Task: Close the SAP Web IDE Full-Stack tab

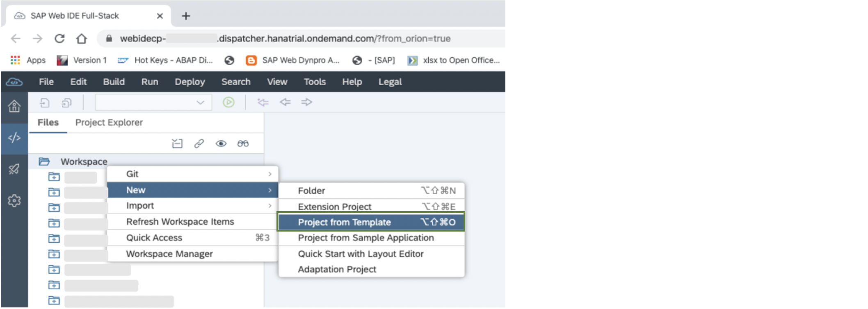Action: tap(160, 16)
